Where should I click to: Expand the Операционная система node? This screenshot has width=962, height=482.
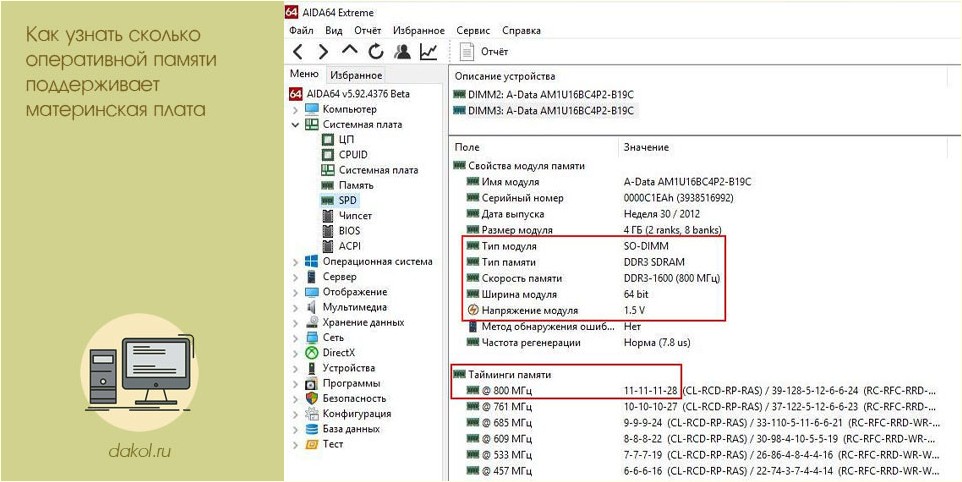pos(296,262)
